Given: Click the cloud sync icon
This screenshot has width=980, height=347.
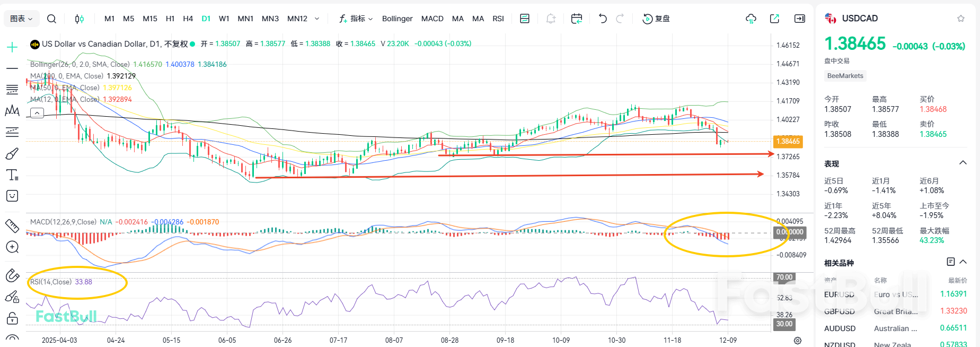Looking at the screenshot, I should tap(751, 19).
